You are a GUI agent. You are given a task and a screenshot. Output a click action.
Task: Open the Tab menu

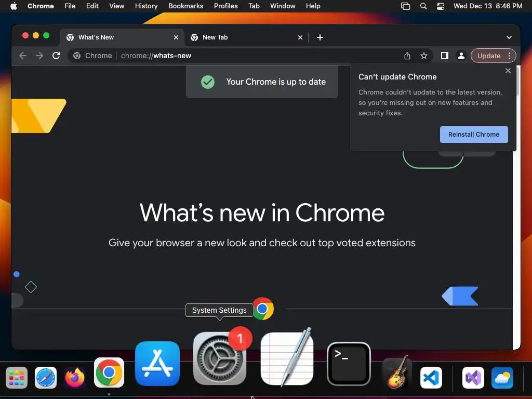point(254,6)
